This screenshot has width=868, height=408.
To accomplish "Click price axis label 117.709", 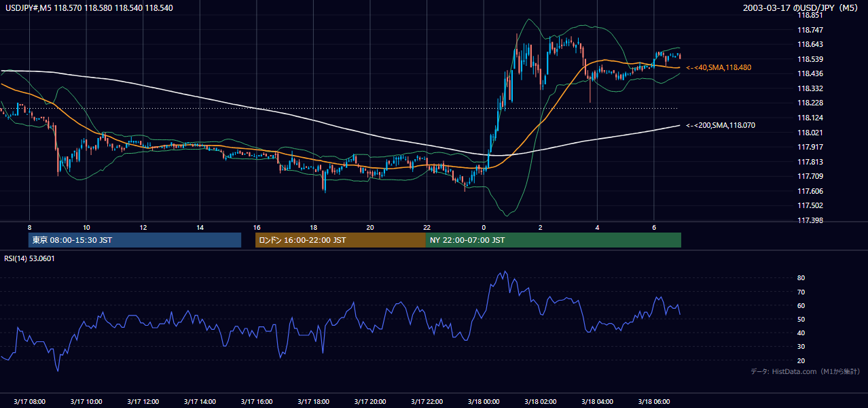I will tap(810, 176).
